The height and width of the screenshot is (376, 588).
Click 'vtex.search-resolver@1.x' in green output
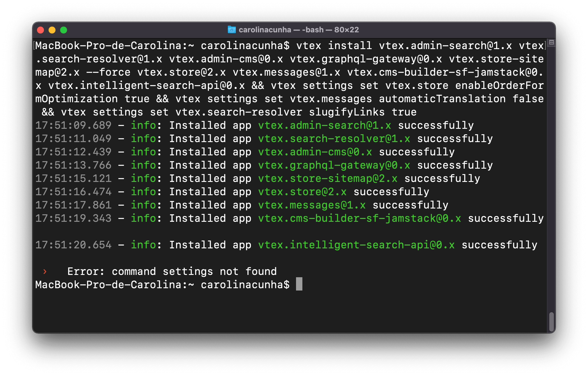pyautogui.click(x=334, y=139)
